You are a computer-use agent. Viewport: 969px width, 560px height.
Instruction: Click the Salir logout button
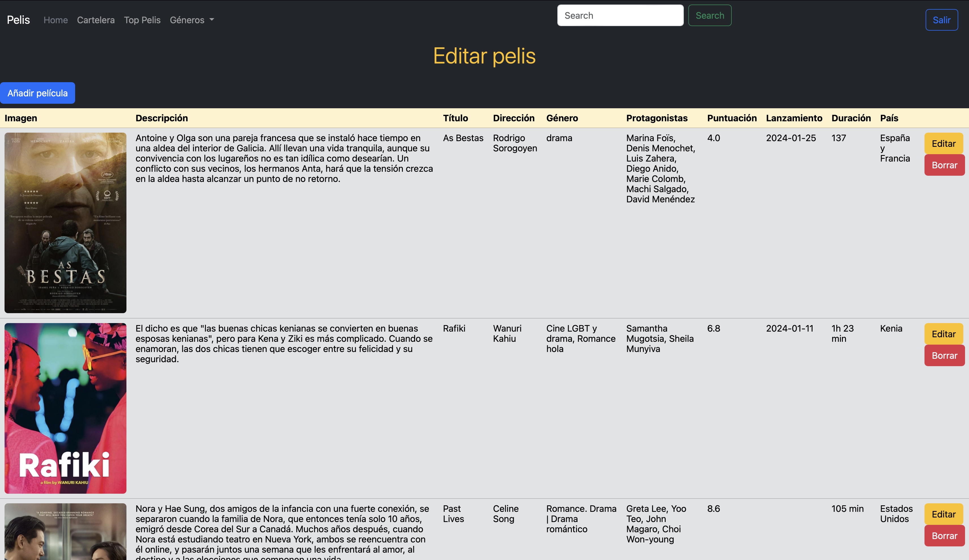point(941,20)
